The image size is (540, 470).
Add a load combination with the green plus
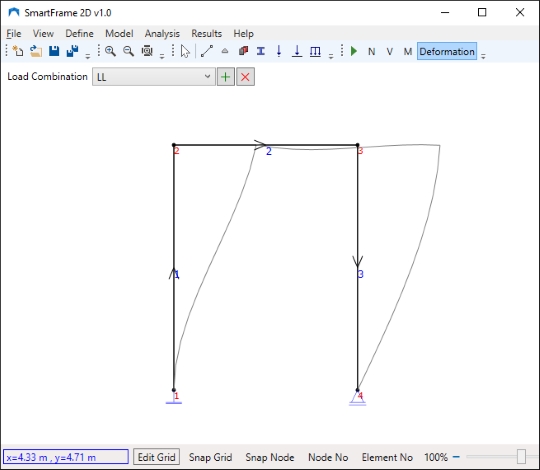click(226, 76)
